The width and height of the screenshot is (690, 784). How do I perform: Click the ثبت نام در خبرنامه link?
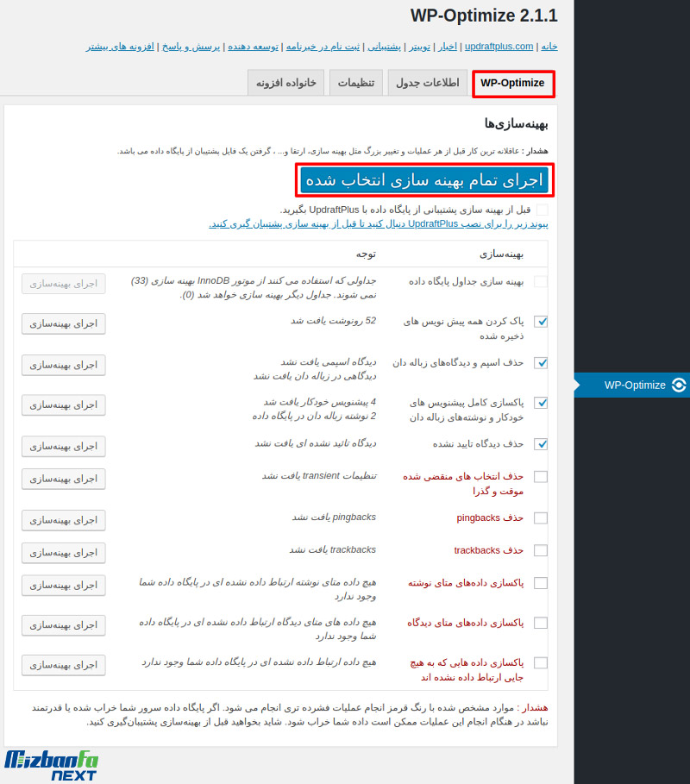(x=323, y=47)
